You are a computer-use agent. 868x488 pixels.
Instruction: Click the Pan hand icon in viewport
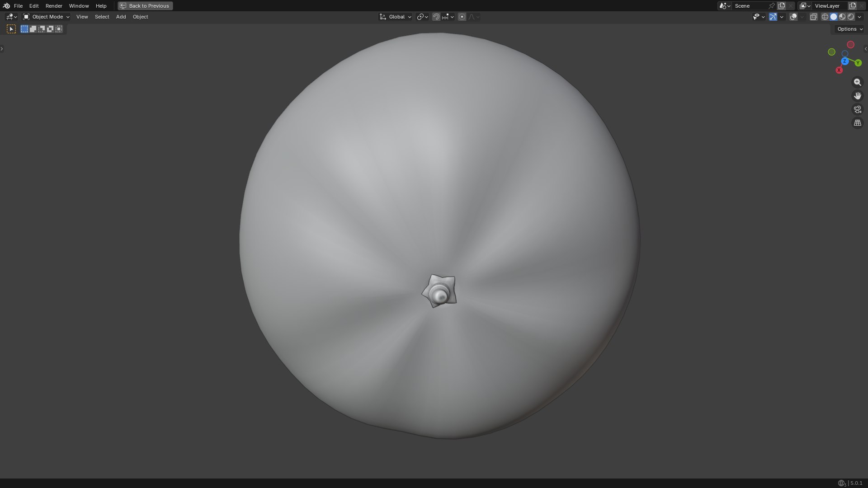(x=857, y=96)
